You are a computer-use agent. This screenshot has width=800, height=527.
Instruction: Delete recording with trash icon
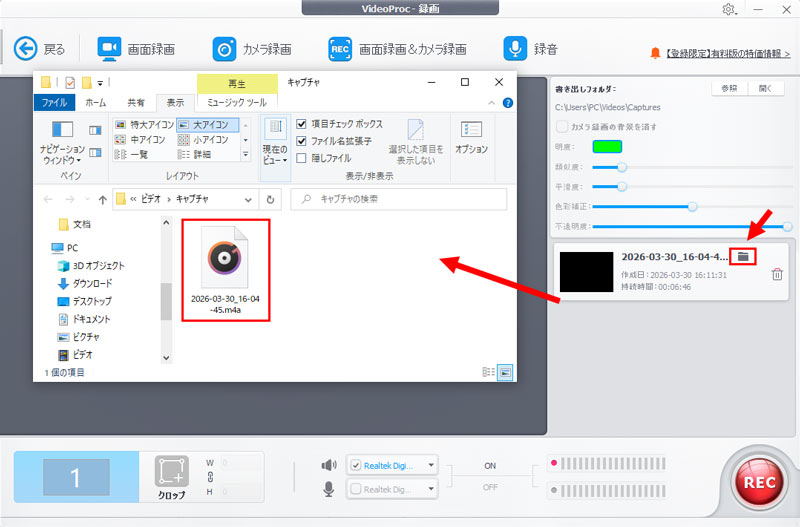click(x=777, y=274)
